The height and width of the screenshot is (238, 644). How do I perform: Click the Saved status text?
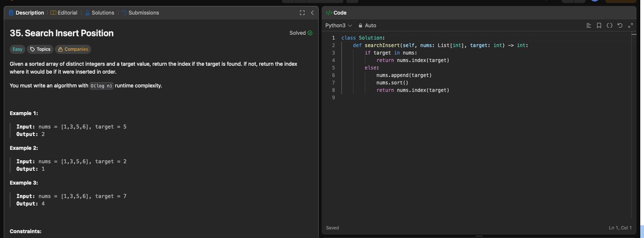point(332,228)
